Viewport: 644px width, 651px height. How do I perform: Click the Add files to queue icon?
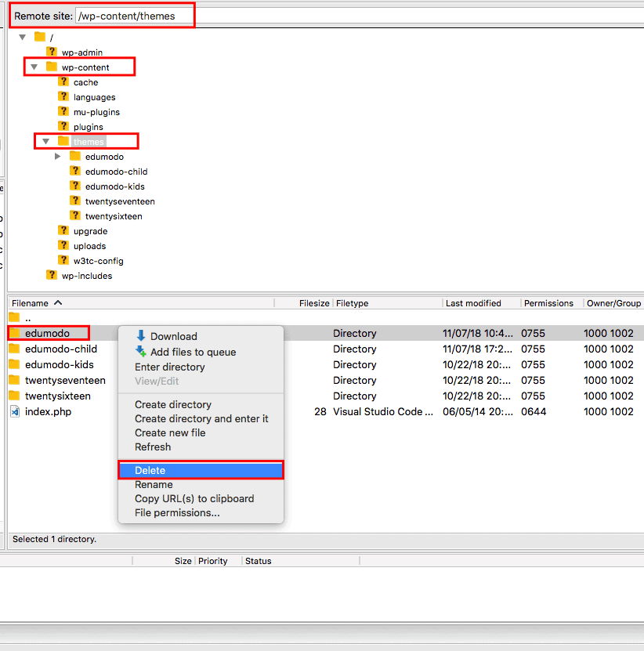click(141, 352)
